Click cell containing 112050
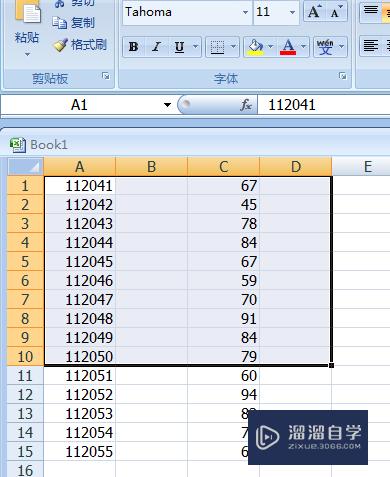Image resolution: width=390 pixels, height=477 pixels. [80, 356]
